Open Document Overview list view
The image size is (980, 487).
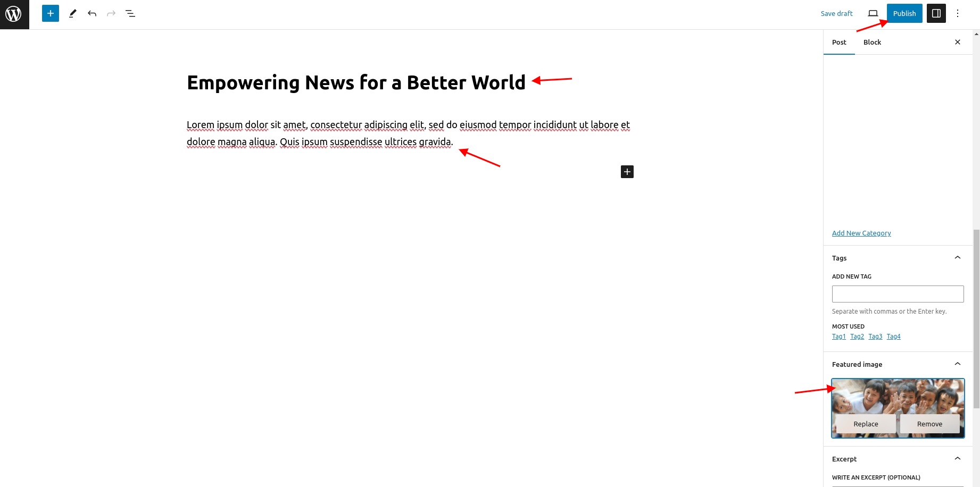click(x=130, y=13)
